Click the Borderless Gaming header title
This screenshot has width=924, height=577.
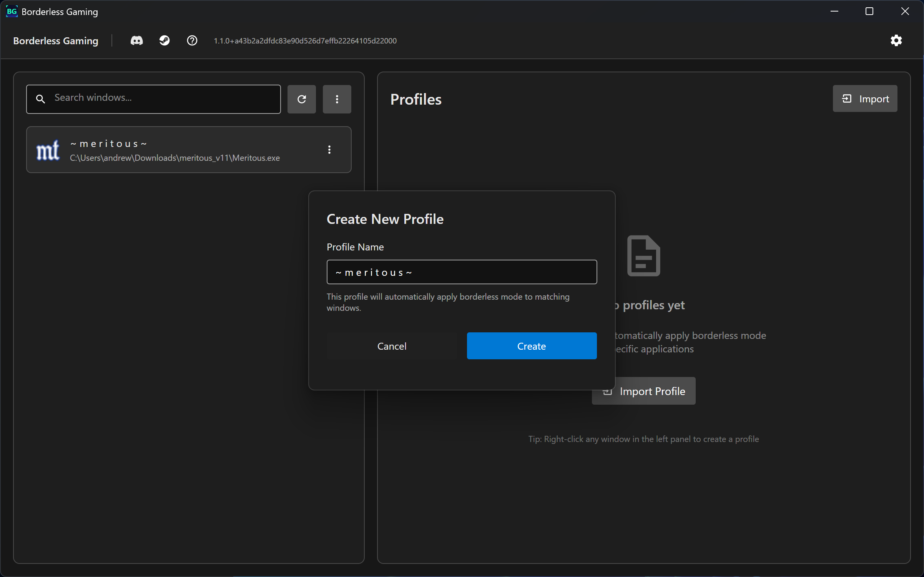point(56,41)
